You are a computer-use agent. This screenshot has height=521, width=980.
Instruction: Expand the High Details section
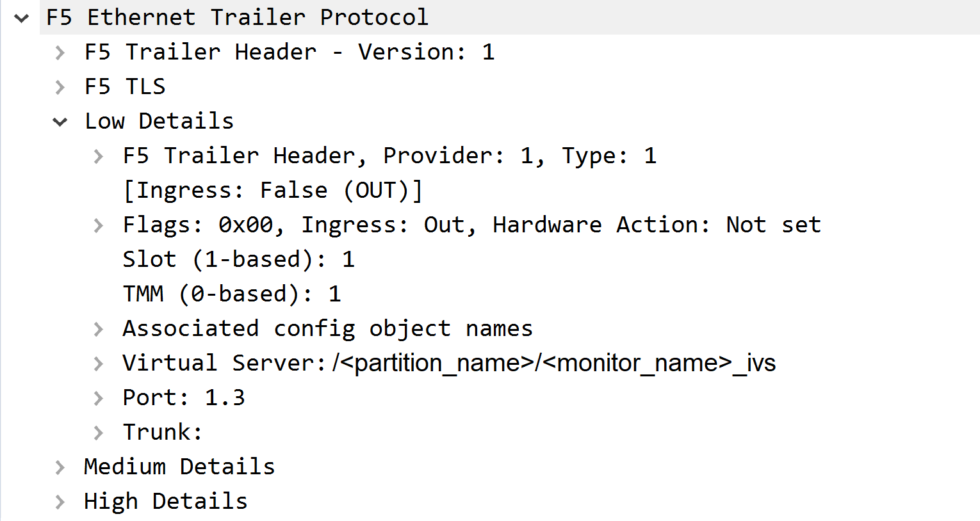click(60, 501)
